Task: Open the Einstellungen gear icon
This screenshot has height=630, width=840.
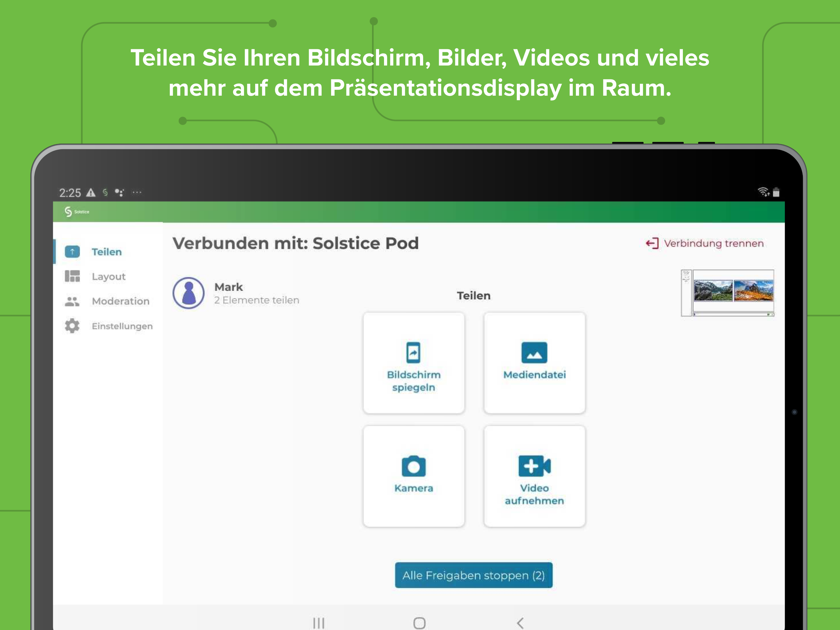Action: tap(72, 326)
